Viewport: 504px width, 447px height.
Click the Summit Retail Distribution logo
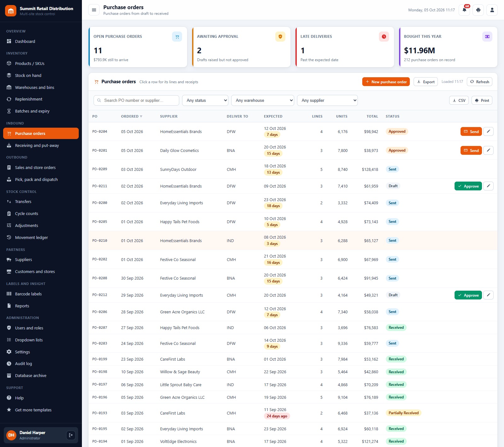coord(11,11)
